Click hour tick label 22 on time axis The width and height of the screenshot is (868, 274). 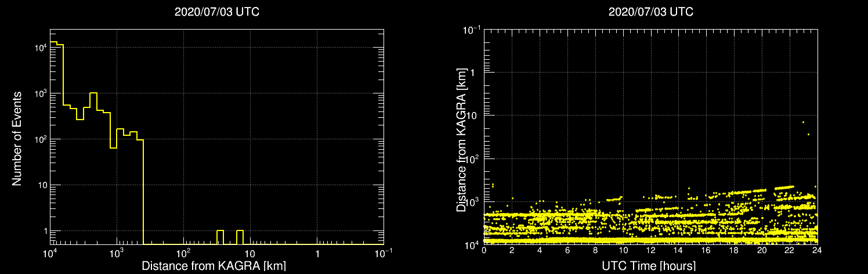[790, 251]
